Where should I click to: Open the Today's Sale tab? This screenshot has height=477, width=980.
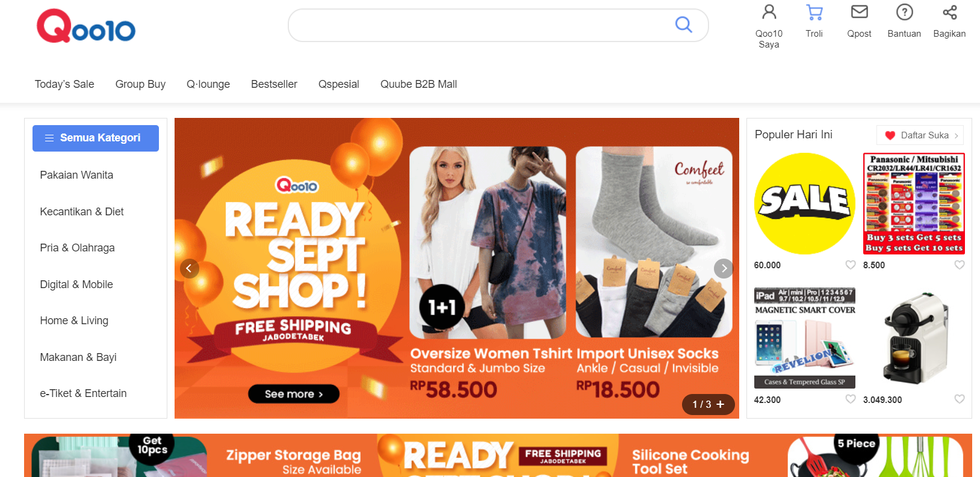point(64,84)
